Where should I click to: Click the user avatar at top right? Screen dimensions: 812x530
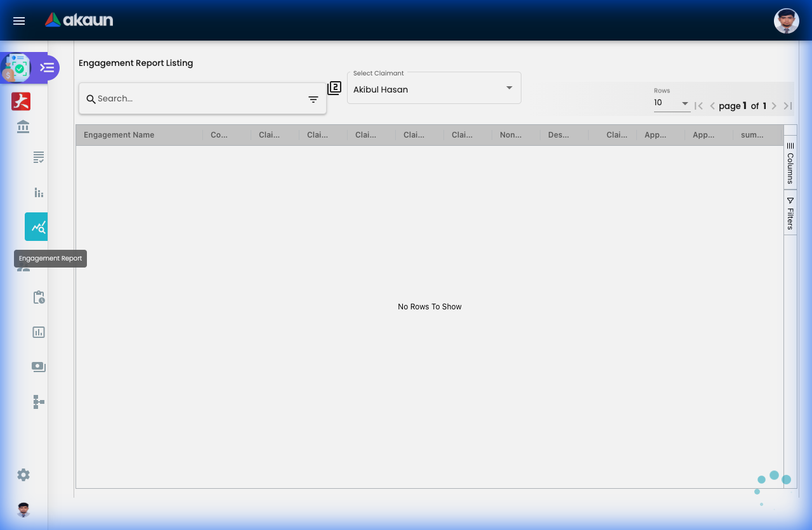[x=786, y=20]
